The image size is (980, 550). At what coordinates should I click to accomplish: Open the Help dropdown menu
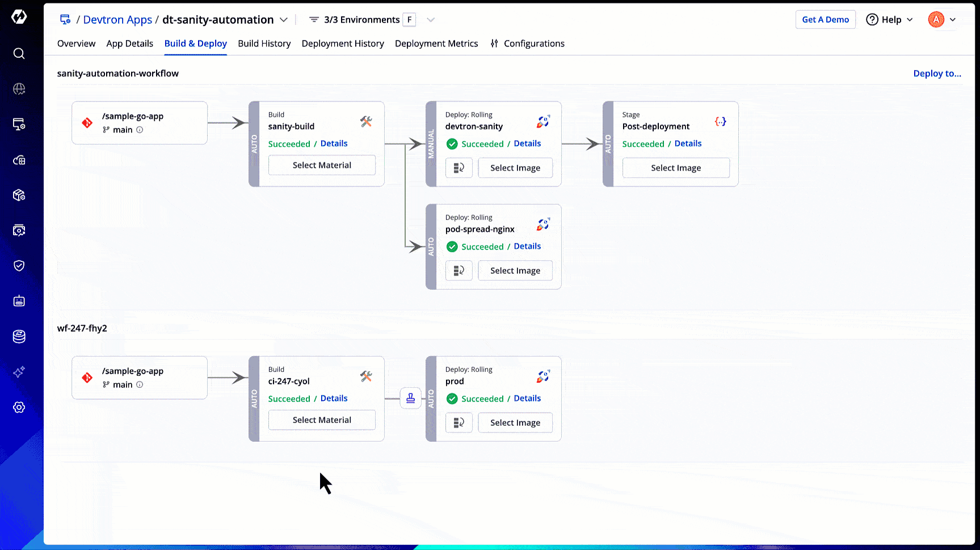(x=889, y=20)
